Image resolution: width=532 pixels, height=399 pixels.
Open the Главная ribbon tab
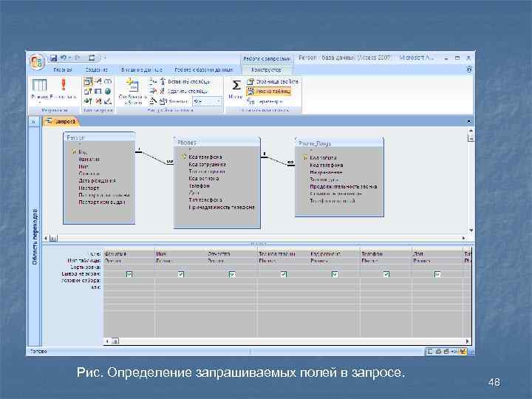pos(63,69)
